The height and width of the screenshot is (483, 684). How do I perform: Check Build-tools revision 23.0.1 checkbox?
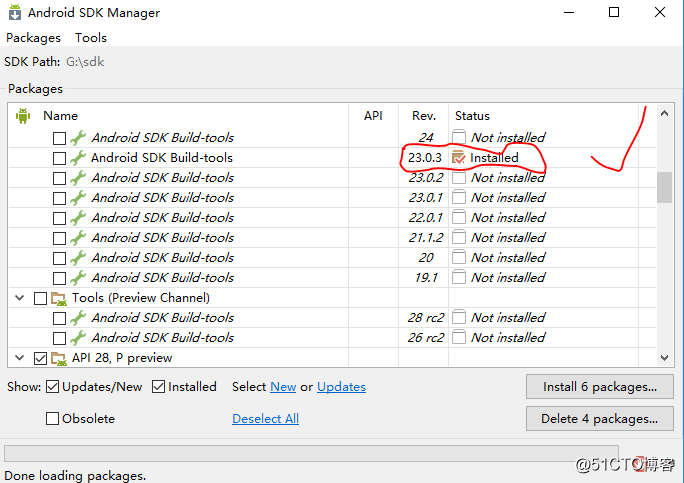pyautogui.click(x=59, y=199)
